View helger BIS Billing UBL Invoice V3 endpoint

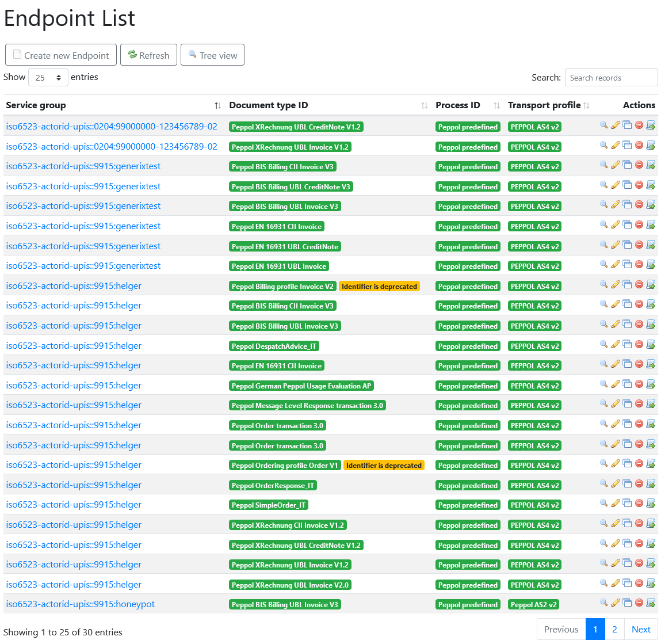pos(603,325)
